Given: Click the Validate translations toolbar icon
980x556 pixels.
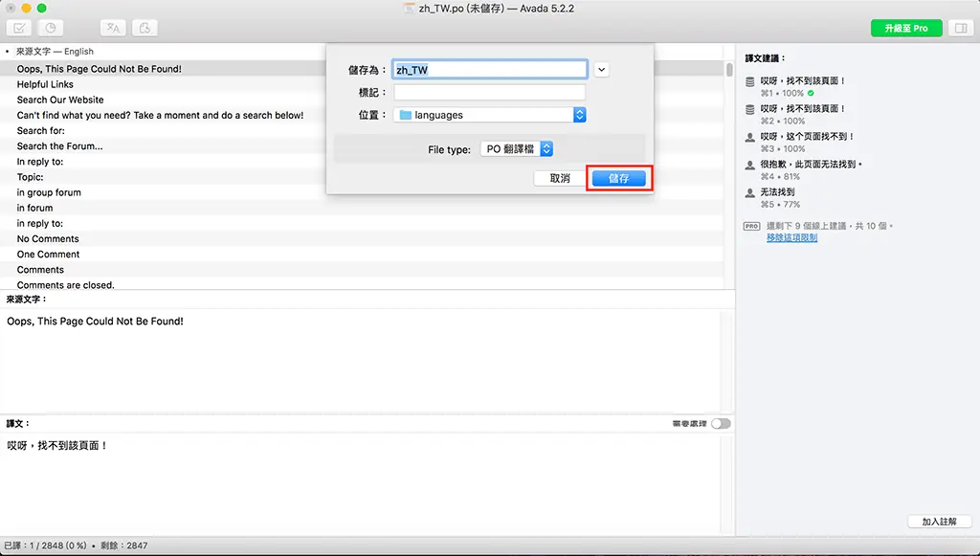Looking at the screenshot, I should click(19, 28).
